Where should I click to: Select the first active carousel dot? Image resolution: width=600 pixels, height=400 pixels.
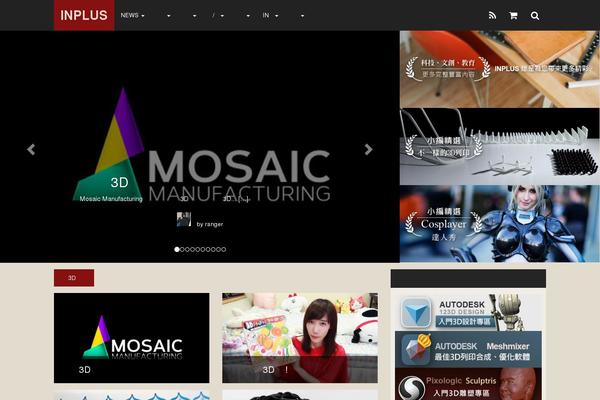coord(177,249)
